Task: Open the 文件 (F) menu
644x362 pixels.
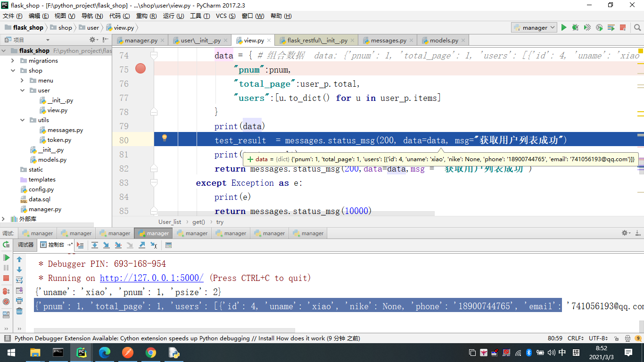Action: (14, 16)
